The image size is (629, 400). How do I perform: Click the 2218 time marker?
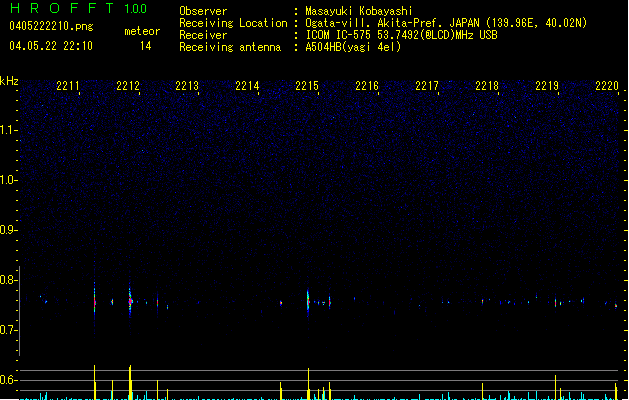click(x=487, y=86)
